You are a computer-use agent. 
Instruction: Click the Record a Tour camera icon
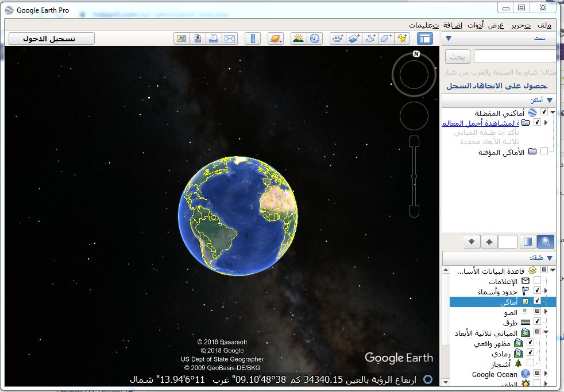coord(337,38)
